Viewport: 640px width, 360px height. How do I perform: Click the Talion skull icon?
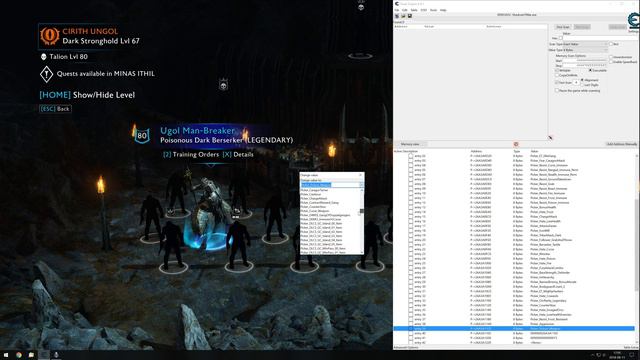coord(44,57)
